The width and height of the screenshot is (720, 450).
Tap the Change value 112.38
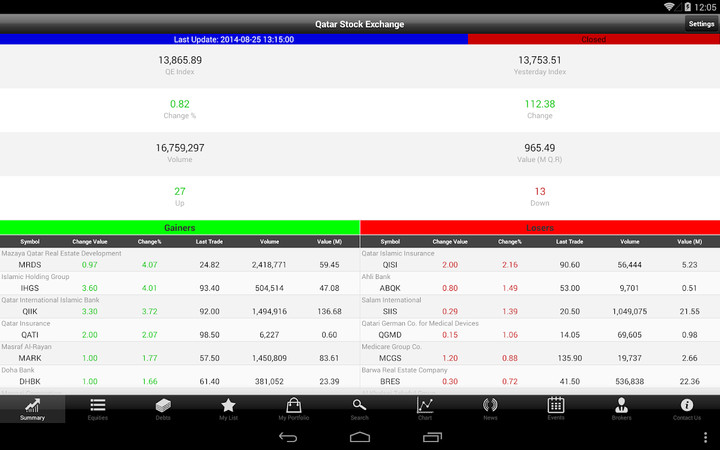pyautogui.click(x=540, y=104)
